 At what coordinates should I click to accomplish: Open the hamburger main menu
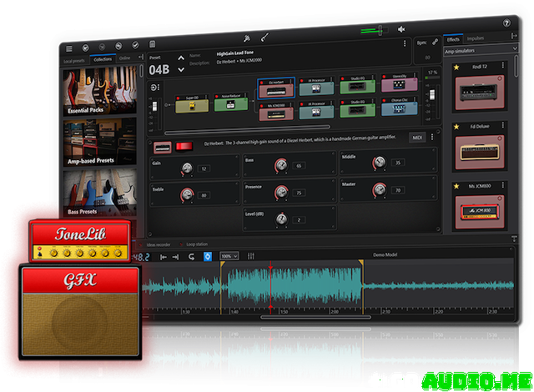click(69, 49)
